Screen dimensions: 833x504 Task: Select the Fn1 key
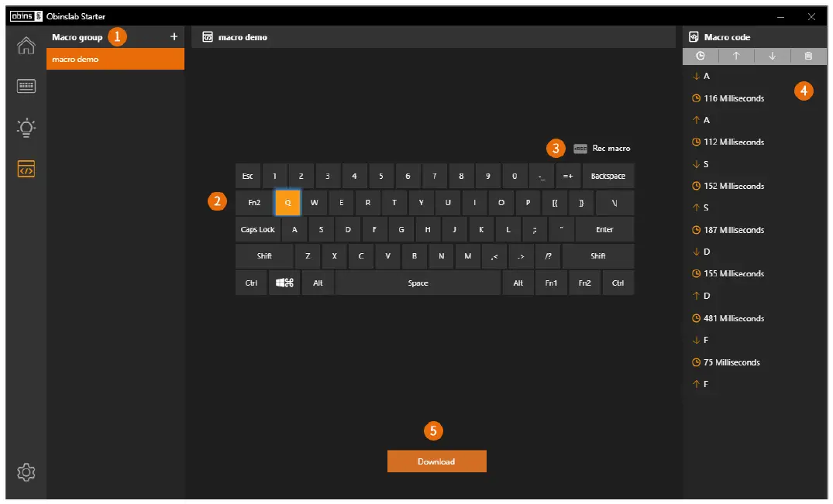552,283
